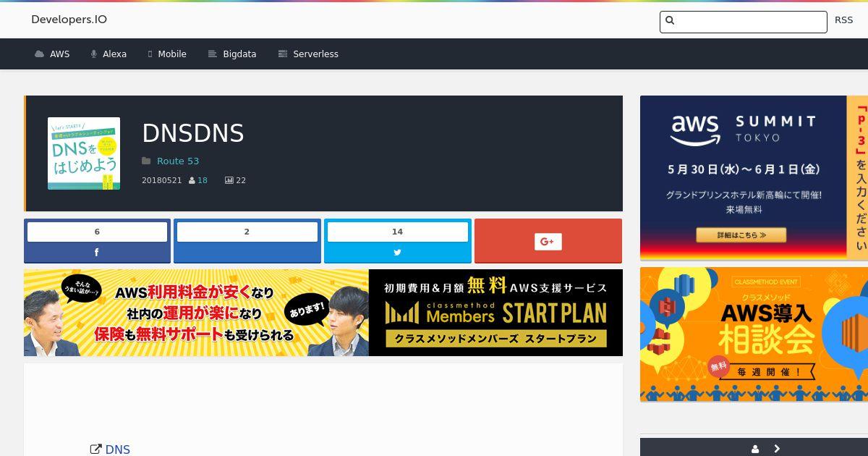Viewport: 868px width, 456px height.
Task: Click the microphone icon beside Alexa
Action: coord(94,54)
